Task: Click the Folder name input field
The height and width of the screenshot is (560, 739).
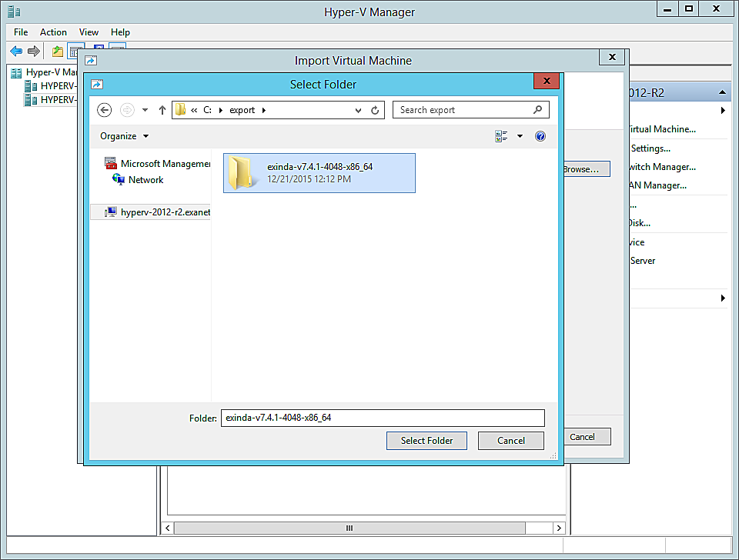Action: [383, 418]
